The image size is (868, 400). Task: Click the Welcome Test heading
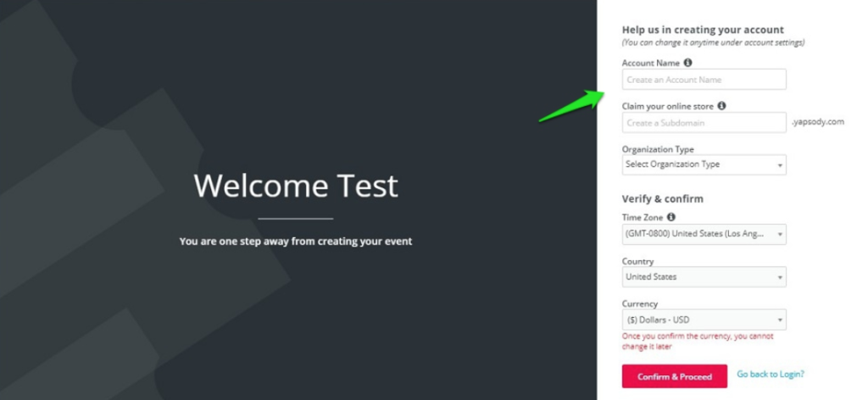coord(296,186)
